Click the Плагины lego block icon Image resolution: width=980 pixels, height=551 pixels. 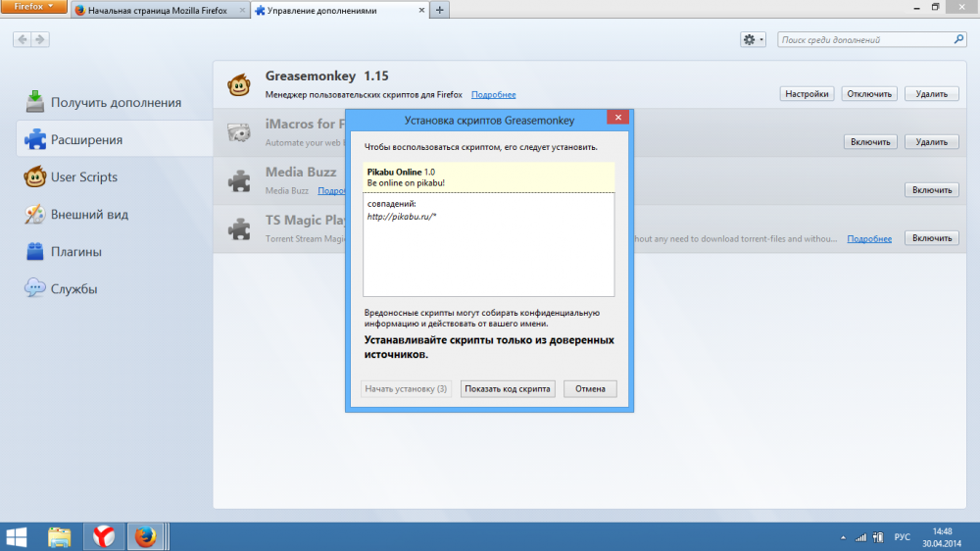[35, 252]
